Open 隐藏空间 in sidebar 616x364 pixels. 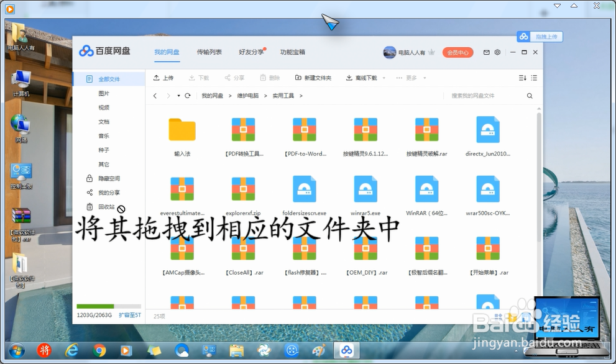(x=109, y=178)
